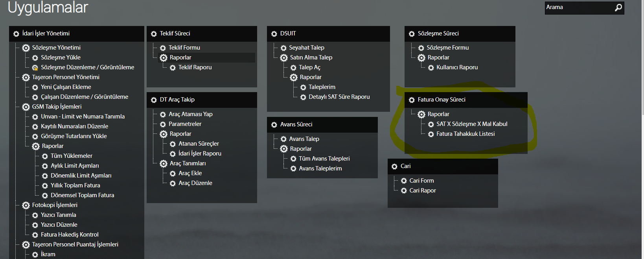Image resolution: width=644 pixels, height=259 pixels.
Task: Open the Cari Rapor entry
Action: pos(422,191)
